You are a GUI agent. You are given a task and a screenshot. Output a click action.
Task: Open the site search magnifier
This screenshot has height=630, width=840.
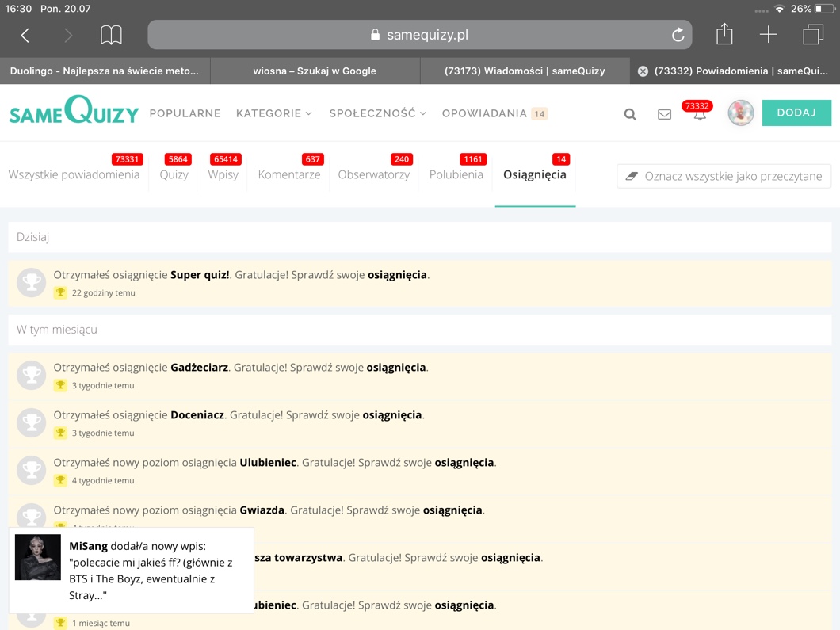pyautogui.click(x=630, y=114)
